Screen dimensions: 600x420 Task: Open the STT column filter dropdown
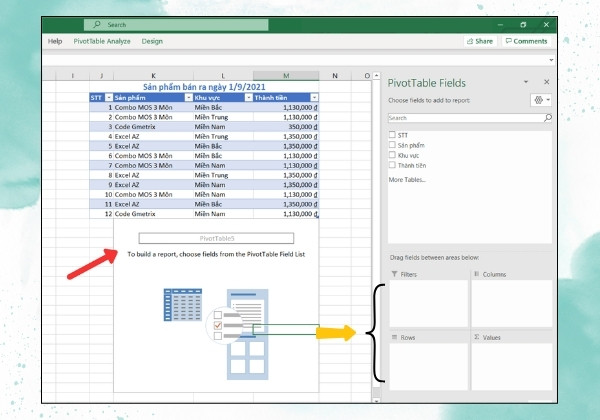[x=109, y=98]
